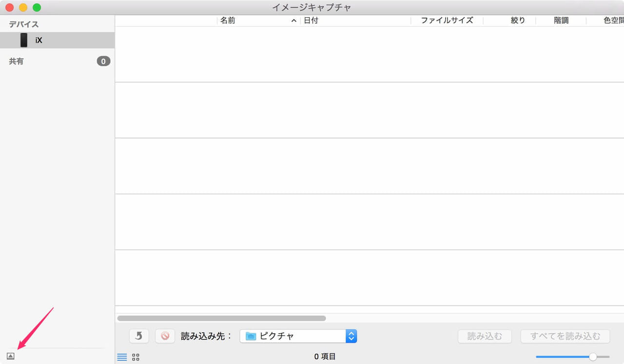Click the 絞り column header

(518, 20)
